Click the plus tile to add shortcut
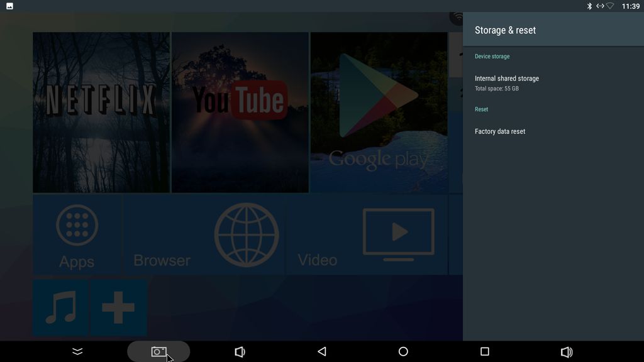Screen dimensions: 644x362 pos(119,308)
